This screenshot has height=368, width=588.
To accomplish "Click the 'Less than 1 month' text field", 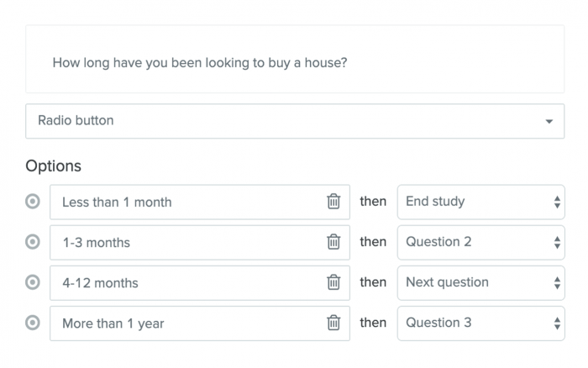I will point(185,202).
